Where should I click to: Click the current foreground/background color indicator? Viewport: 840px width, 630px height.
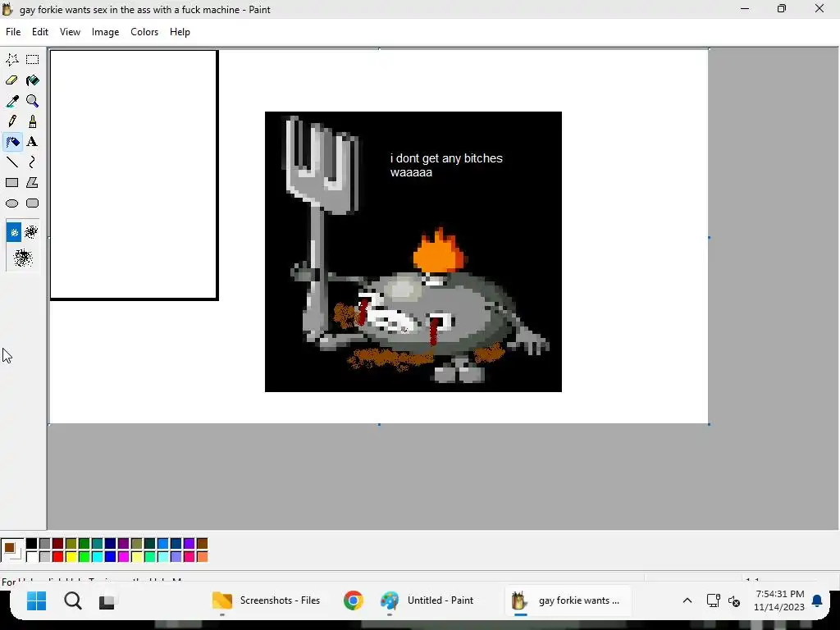[x=11, y=550]
